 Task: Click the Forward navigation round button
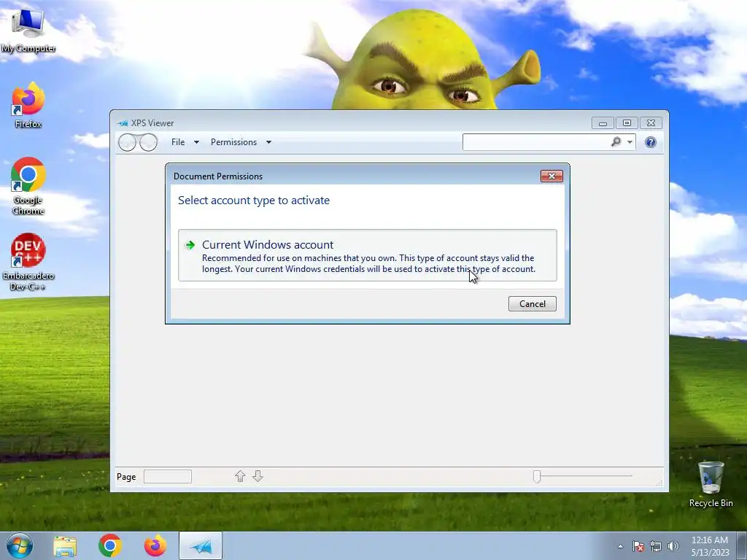[149, 142]
